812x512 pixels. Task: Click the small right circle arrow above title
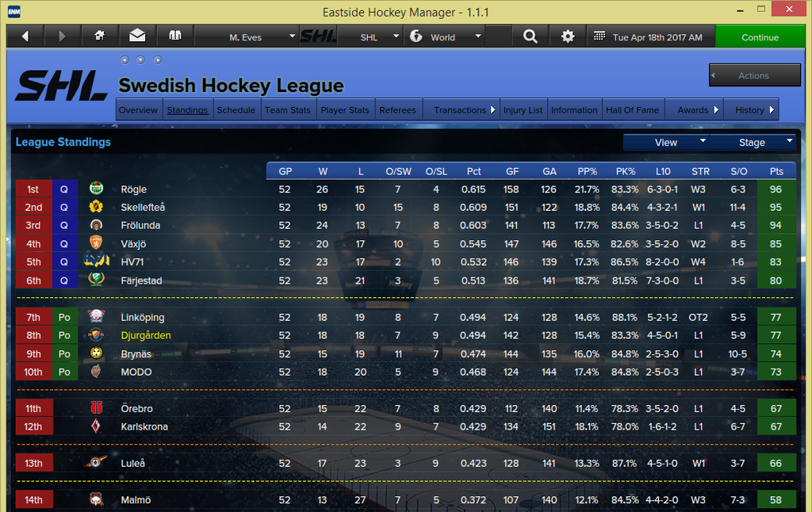(158, 60)
